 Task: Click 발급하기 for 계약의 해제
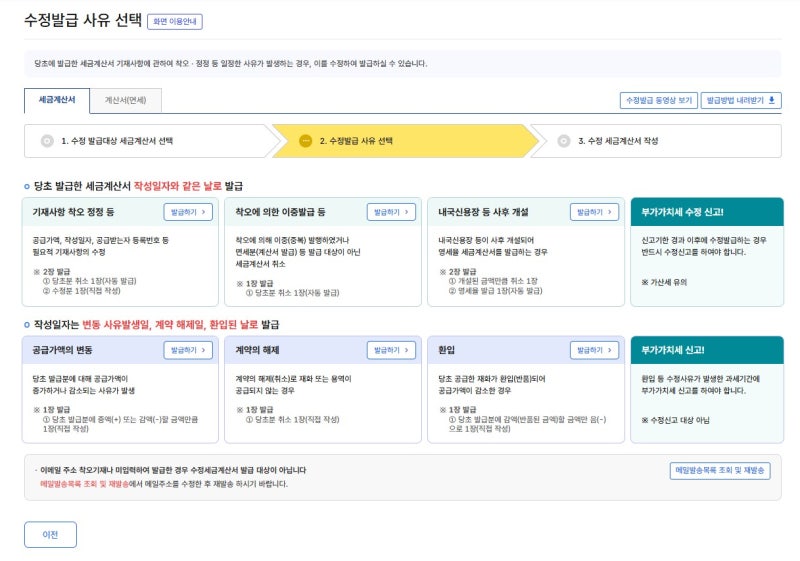[x=391, y=350]
